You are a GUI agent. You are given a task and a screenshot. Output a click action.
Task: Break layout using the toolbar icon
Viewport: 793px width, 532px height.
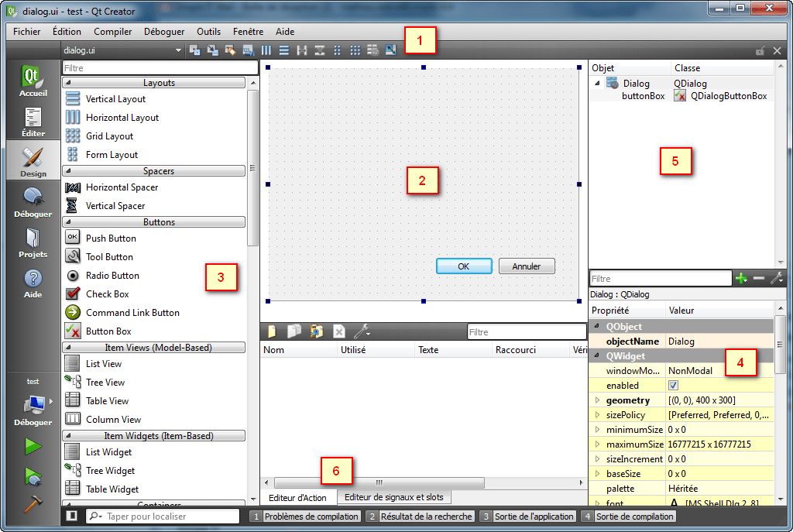[x=372, y=50]
